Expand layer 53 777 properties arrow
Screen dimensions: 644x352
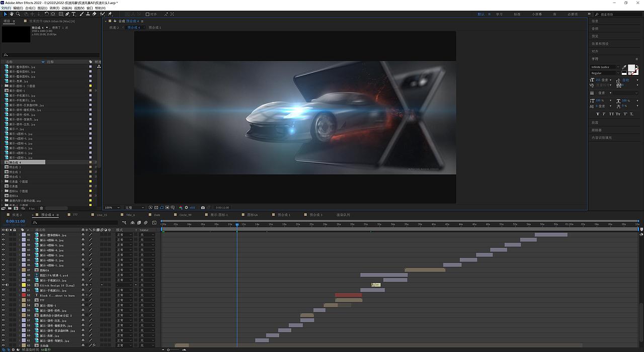[x=19, y=300]
